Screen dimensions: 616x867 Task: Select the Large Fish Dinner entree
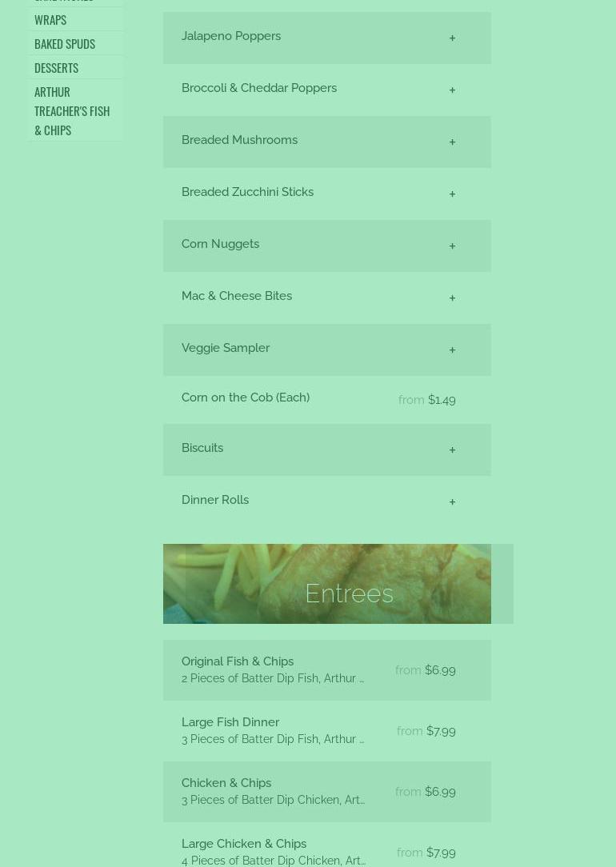[x=327, y=731]
